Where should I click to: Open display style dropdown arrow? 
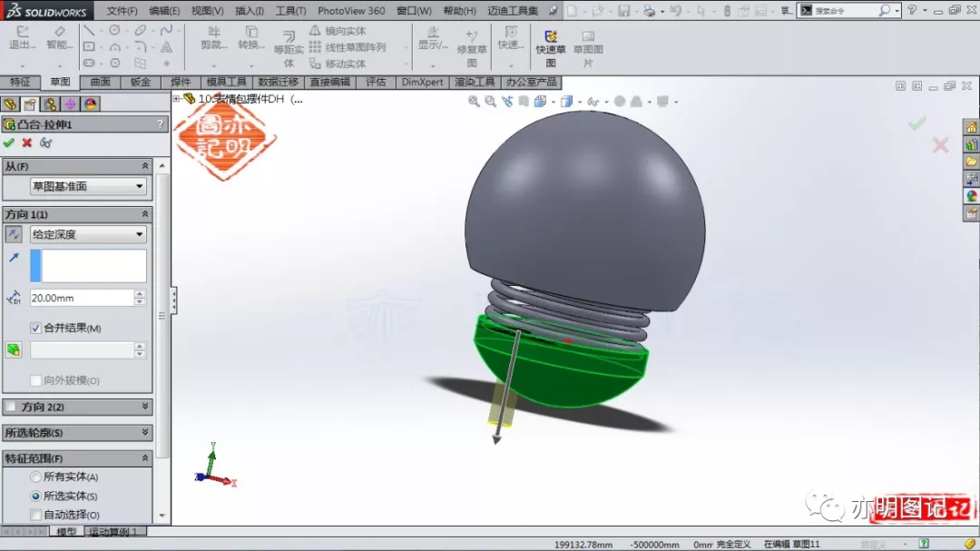point(580,102)
